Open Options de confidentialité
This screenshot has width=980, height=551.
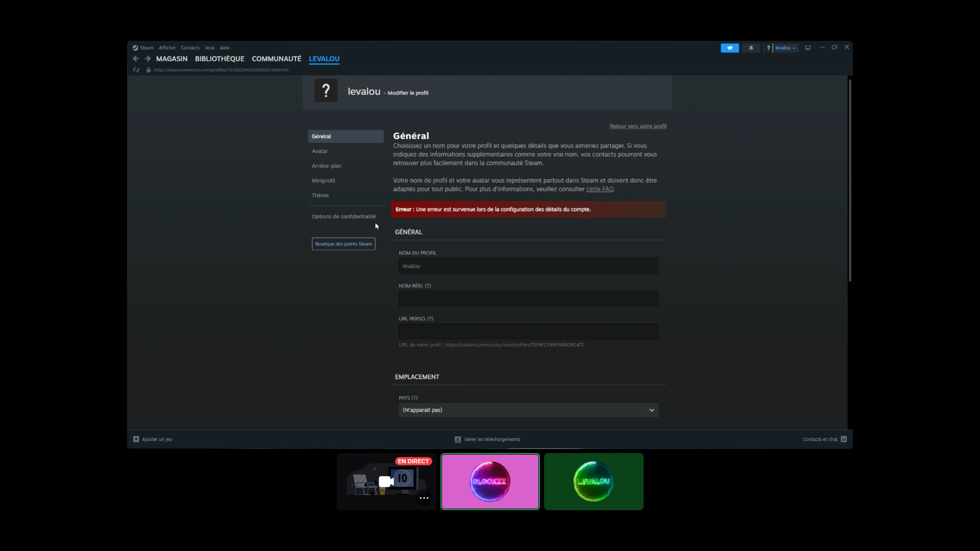click(344, 217)
